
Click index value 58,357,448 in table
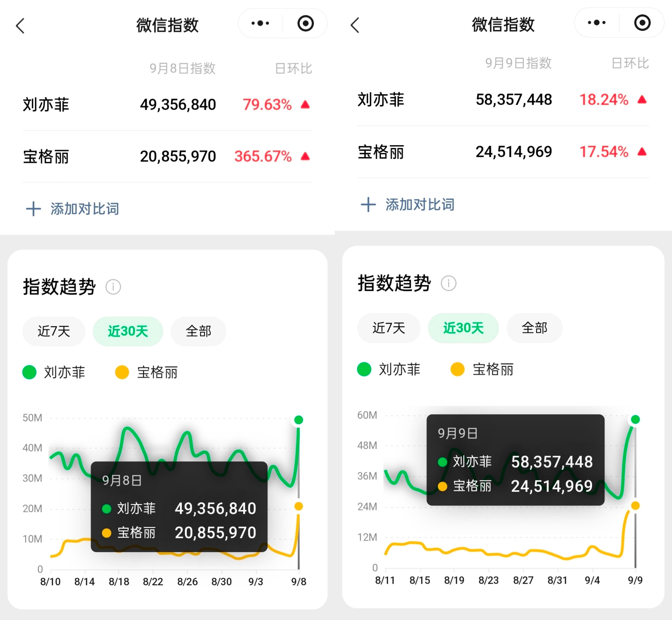click(x=514, y=100)
